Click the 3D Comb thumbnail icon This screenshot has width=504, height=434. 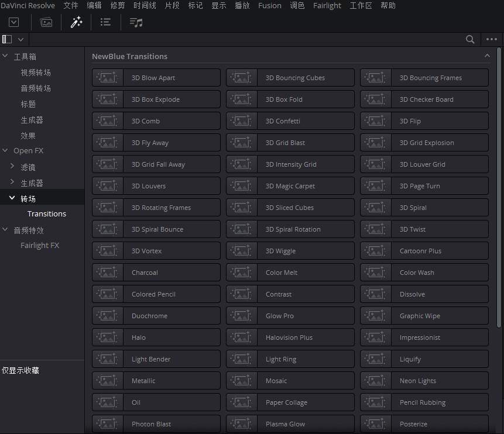tap(108, 121)
